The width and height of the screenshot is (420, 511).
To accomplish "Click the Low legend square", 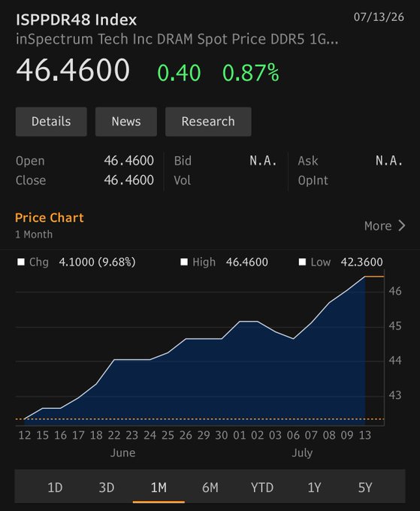I will [302, 262].
